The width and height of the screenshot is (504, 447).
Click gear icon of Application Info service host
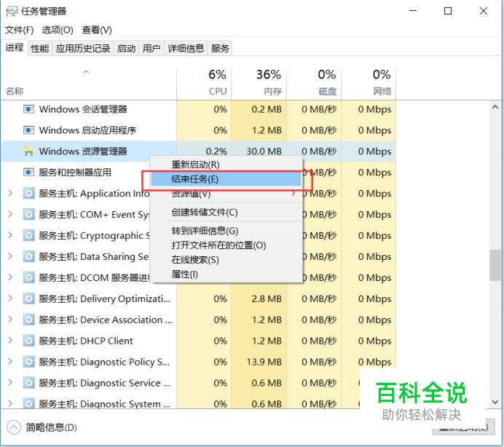click(x=28, y=194)
